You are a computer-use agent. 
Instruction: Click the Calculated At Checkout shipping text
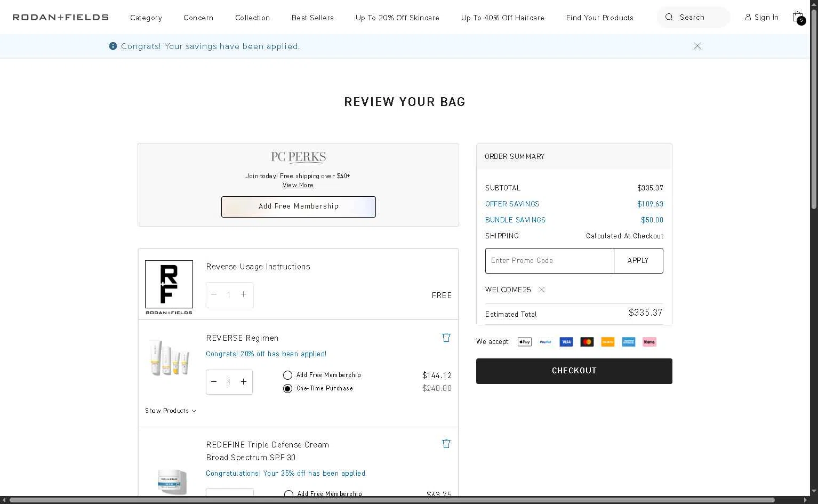tap(625, 236)
